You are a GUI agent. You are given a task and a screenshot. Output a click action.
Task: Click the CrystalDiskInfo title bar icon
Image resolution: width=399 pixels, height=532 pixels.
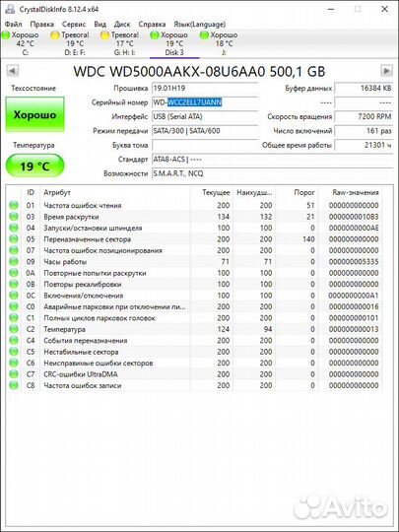click(x=10, y=9)
